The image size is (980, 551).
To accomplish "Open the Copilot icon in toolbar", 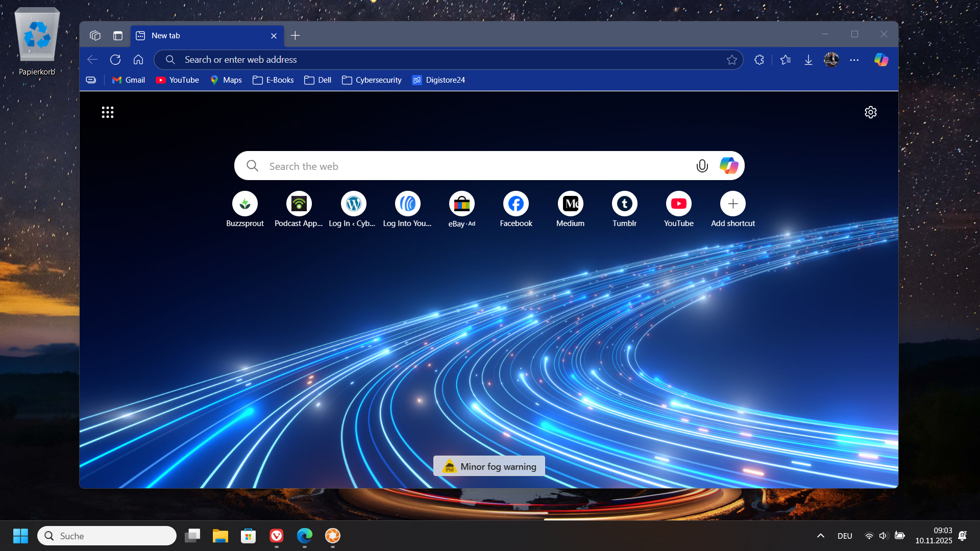I will pyautogui.click(x=881, y=60).
